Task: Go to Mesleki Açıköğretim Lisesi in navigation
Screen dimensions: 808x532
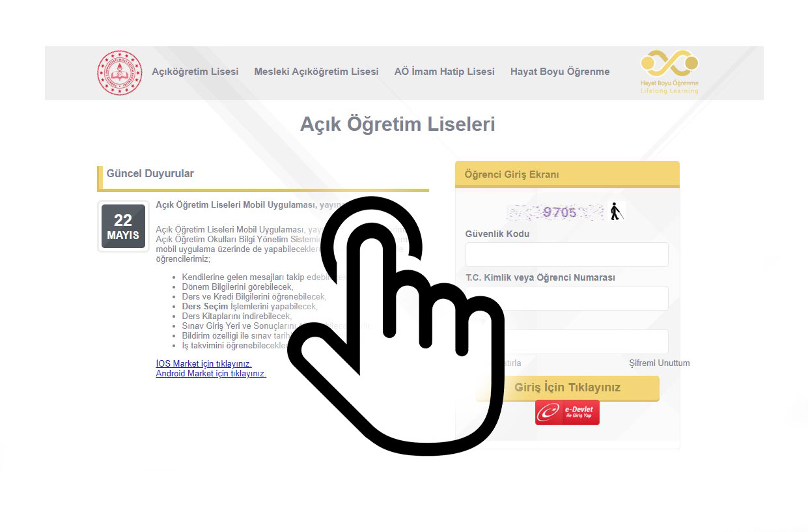Action: pyautogui.click(x=316, y=72)
